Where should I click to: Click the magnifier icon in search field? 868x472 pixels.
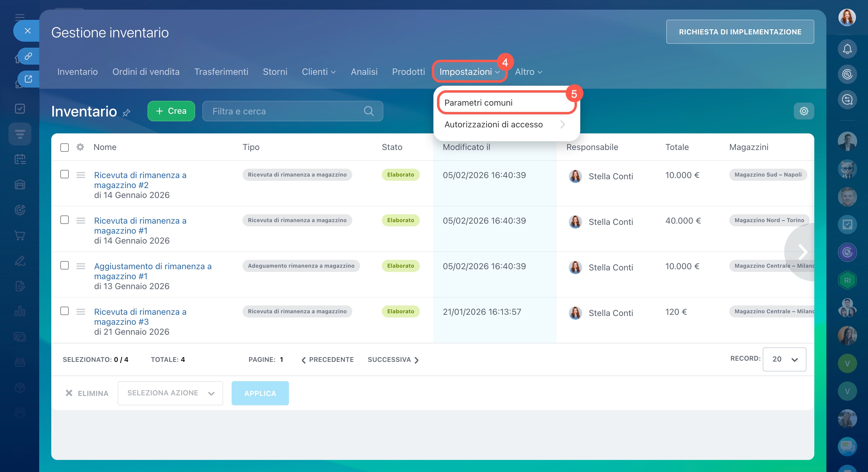[369, 111]
